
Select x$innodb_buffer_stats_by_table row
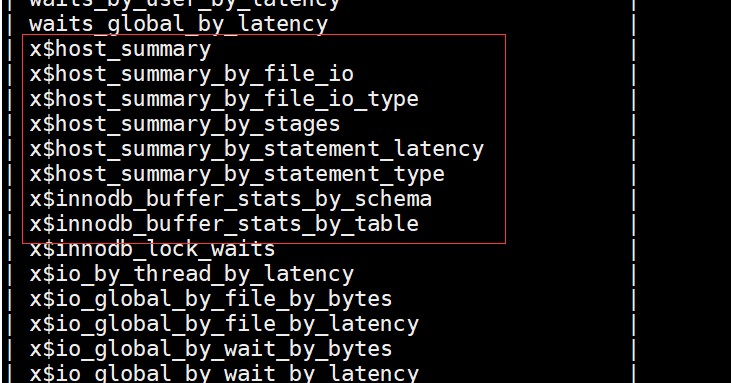[224, 224]
